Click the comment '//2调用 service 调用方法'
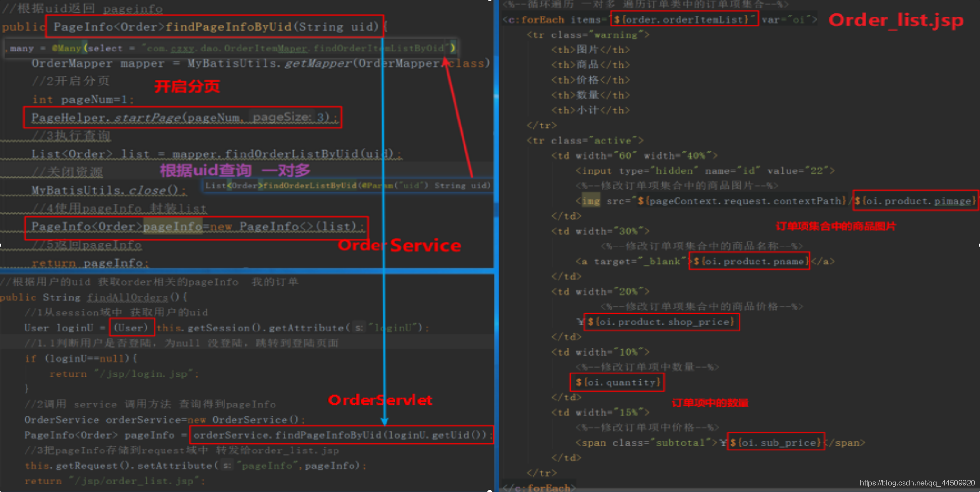 (150, 405)
